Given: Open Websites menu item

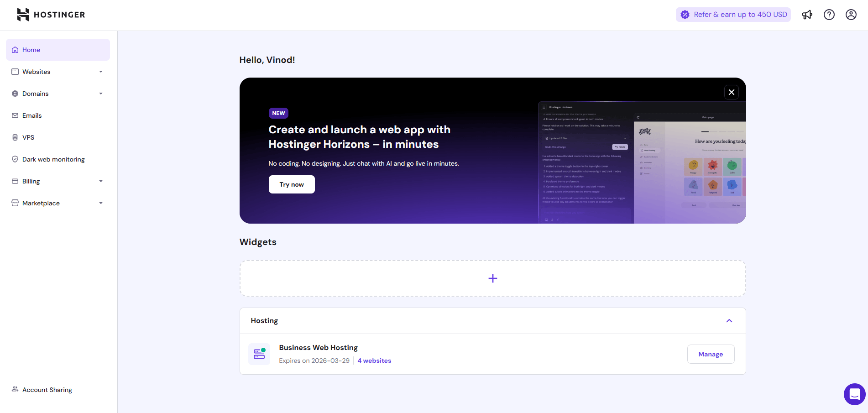Looking at the screenshot, I should click(58, 72).
